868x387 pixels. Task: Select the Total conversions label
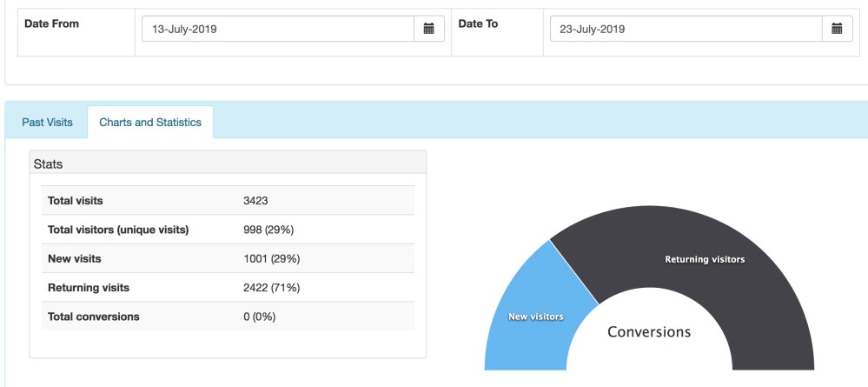pos(94,317)
